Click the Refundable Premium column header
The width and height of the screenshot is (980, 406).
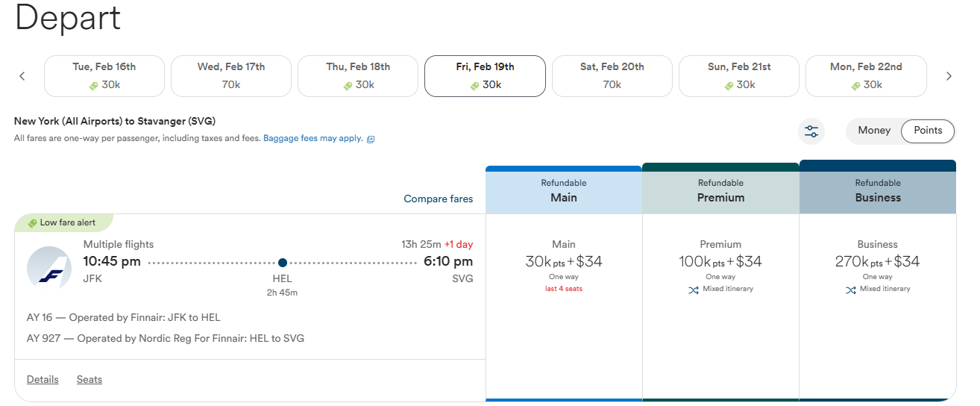click(x=720, y=189)
